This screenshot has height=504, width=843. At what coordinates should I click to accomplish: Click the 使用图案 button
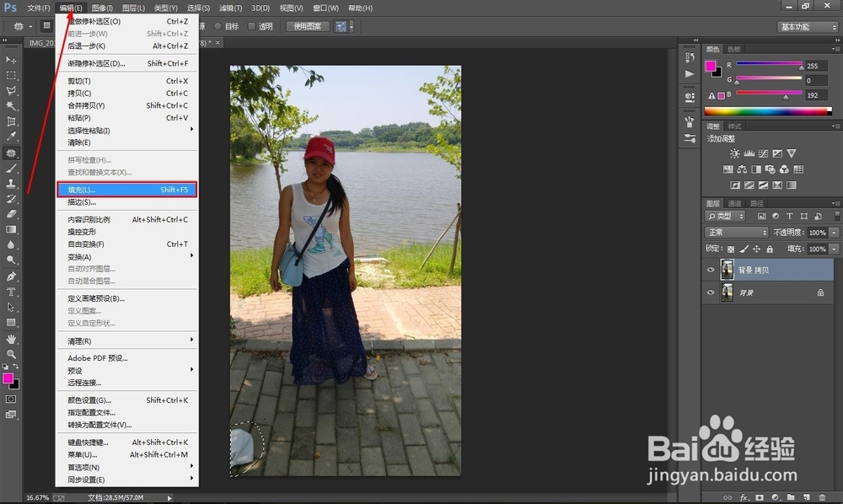pos(308,26)
